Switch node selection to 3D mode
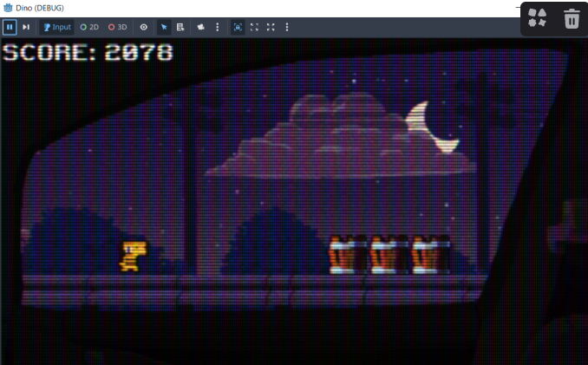Viewport: 588px width, 365px height. (118, 27)
